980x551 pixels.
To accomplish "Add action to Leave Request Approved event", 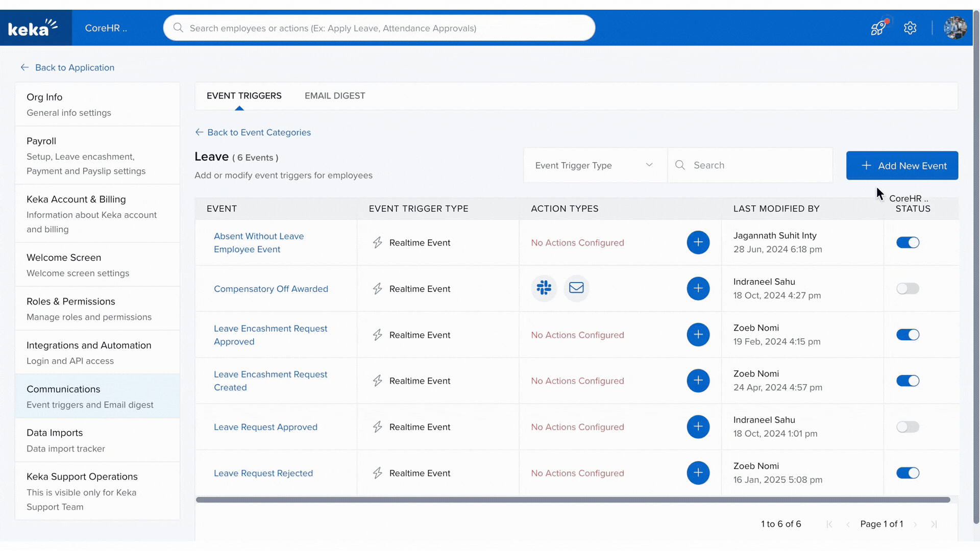I will [x=698, y=427].
